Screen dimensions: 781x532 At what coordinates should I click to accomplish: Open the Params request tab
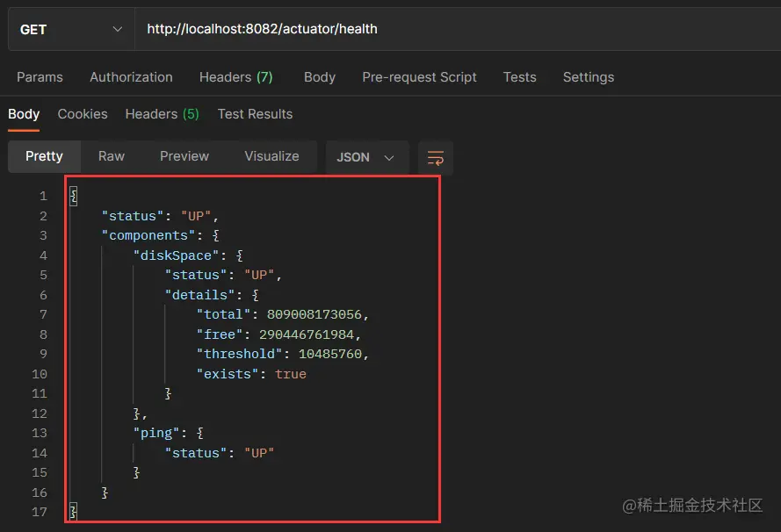[x=40, y=77]
